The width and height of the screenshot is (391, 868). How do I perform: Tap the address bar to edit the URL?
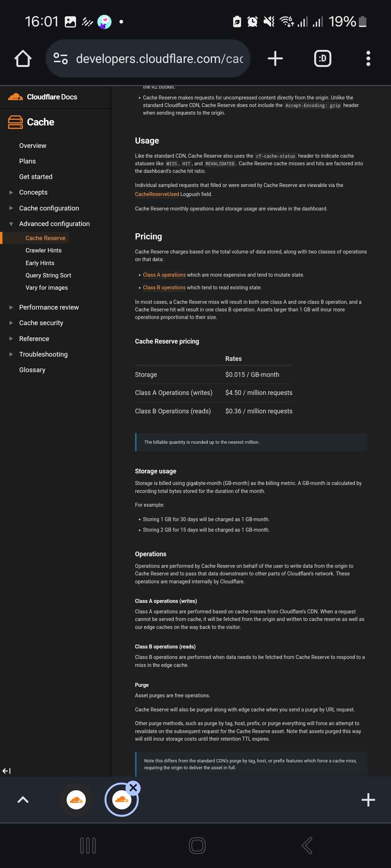coord(159,58)
